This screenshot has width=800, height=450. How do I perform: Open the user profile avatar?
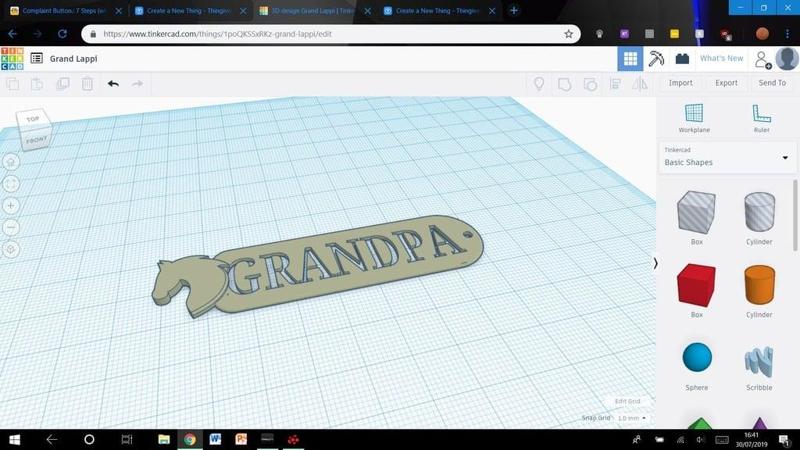787,59
